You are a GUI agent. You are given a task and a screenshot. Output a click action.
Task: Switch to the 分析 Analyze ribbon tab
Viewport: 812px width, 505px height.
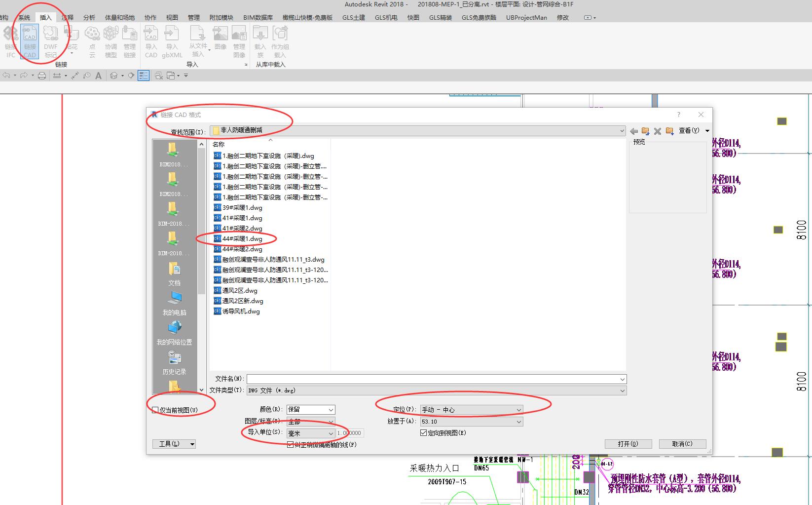(89, 17)
